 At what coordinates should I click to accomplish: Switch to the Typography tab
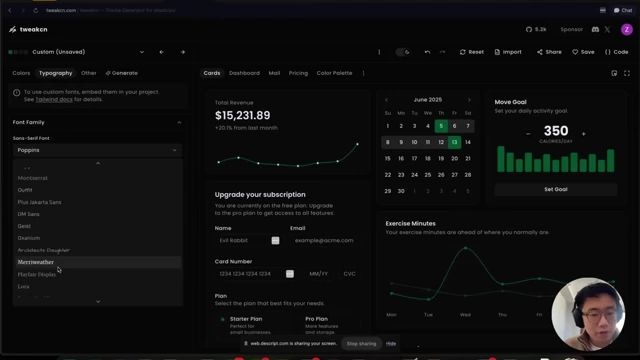coord(56,73)
